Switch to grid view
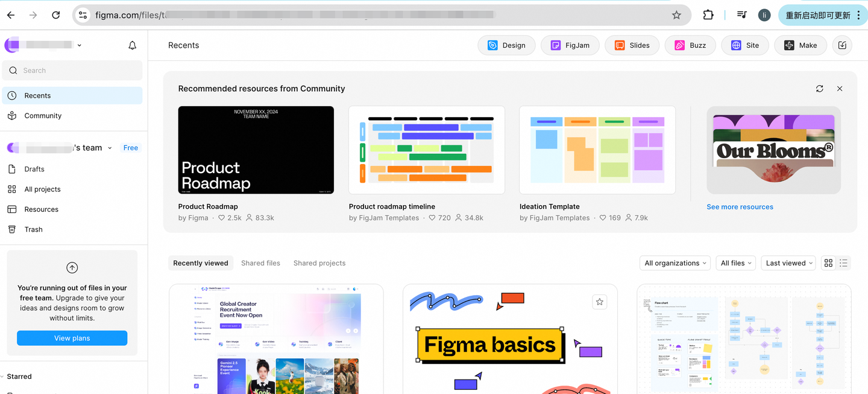The width and height of the screenshot is (868, 394). point(828,263)
